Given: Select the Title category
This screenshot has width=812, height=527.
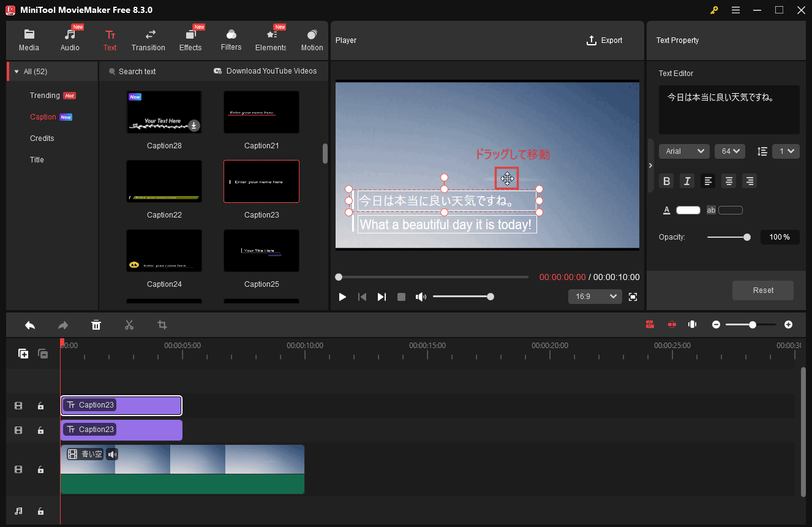Looking at the screenshot, I should pyautogui.click(x=37, y=160).
